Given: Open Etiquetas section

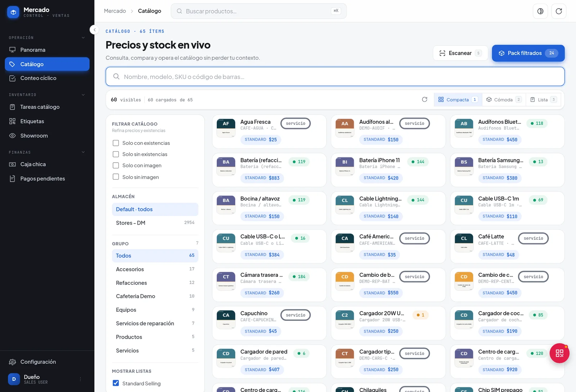Looking at the screenshot, I should coord(47,121).
